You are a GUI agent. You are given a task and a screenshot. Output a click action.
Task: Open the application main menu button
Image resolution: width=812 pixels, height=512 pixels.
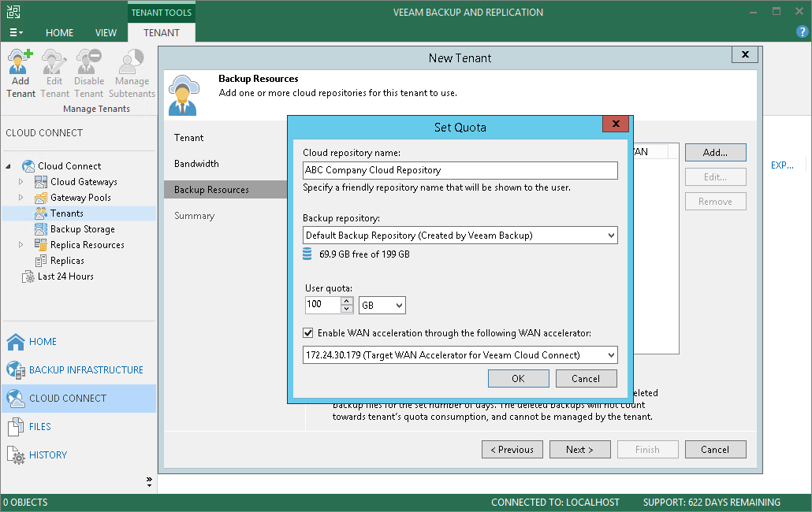(16, 32)
